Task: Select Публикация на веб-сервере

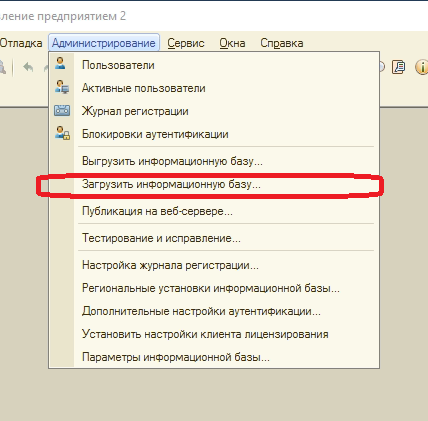Action: coord(214,211)
